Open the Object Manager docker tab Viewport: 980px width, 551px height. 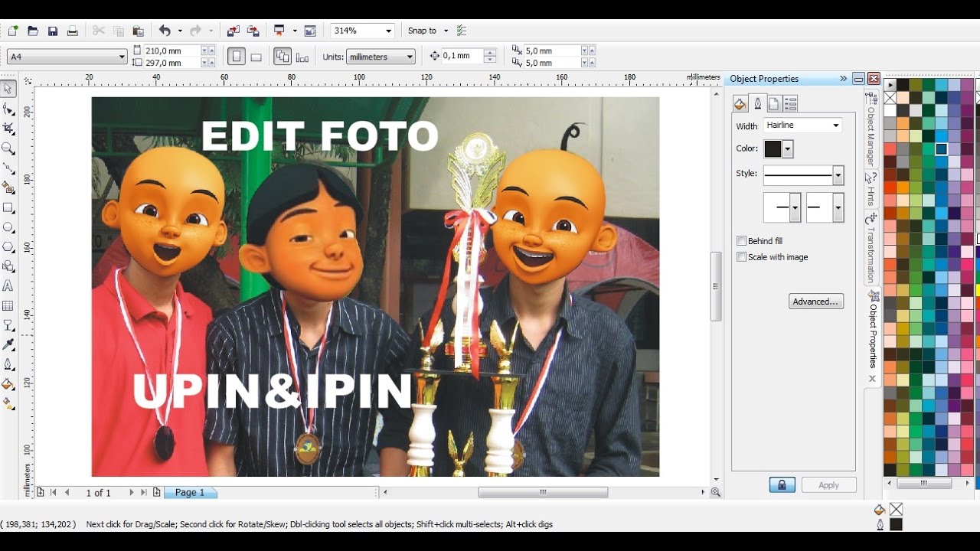871,130
